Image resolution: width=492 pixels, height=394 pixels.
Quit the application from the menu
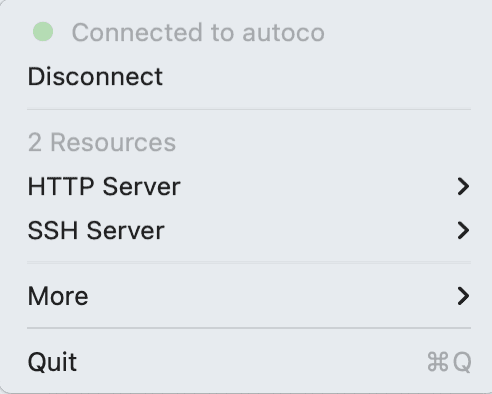[246, 362]
